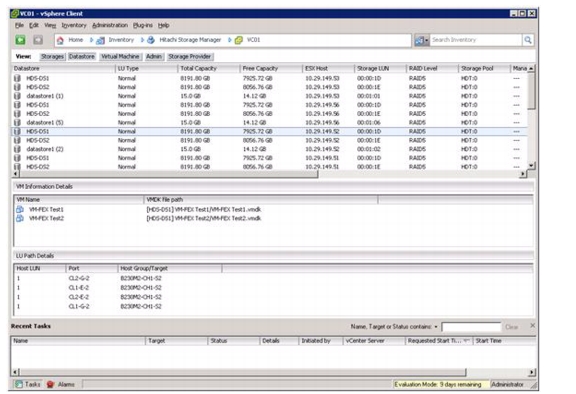Viewport: 576px width, 394px height.
Task: Sort by the Free Capacity column header
Action: (x=271, y=68)
